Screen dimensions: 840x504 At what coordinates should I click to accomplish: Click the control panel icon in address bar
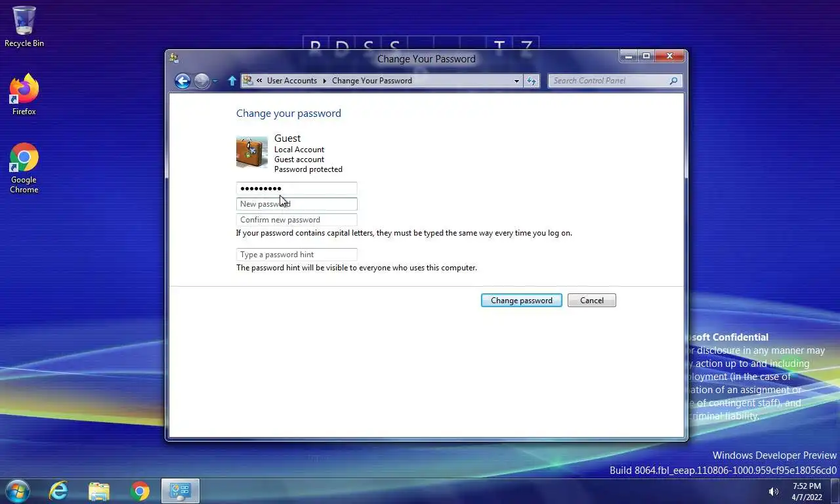tap(247, 81)
